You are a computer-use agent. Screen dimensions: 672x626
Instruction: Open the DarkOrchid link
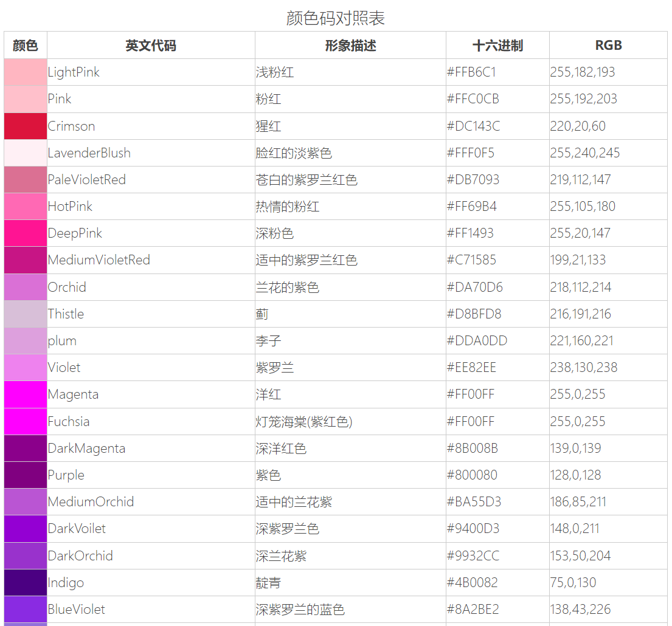coord(81,555)
